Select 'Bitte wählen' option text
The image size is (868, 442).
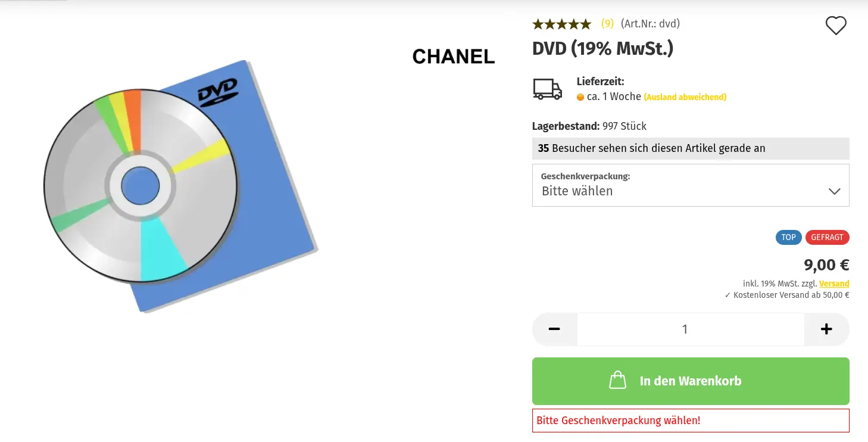tap(577, 191)
